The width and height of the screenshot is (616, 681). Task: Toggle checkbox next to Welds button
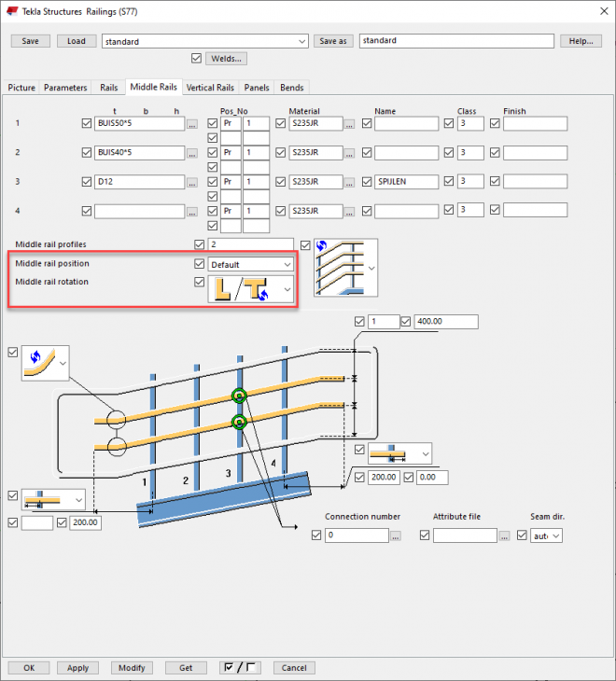click(x=196, y=58)
